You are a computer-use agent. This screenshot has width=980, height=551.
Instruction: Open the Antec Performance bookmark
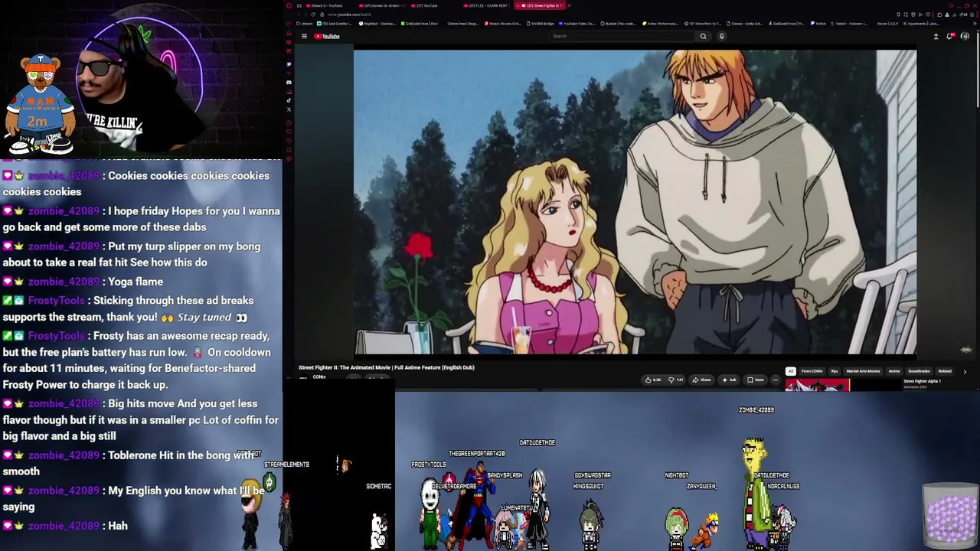(662, 24)
